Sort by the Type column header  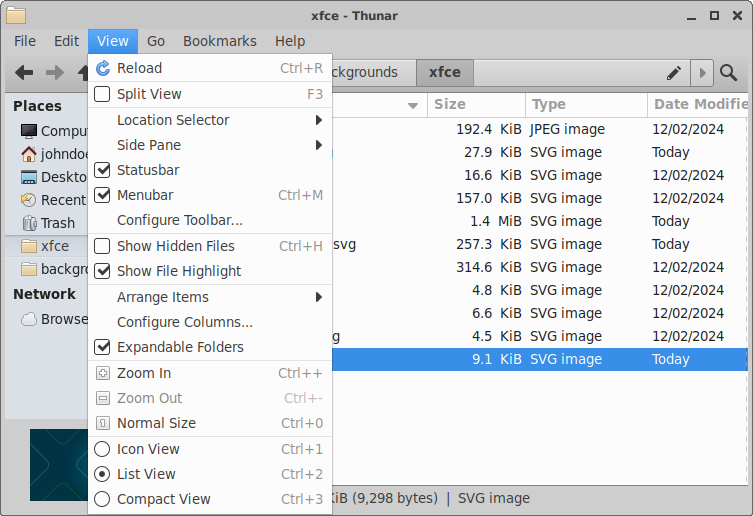point(587,105)
